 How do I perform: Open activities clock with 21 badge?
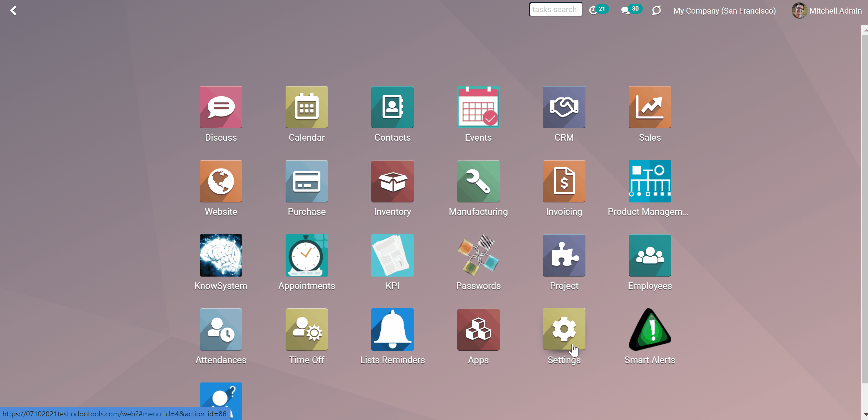598,10
